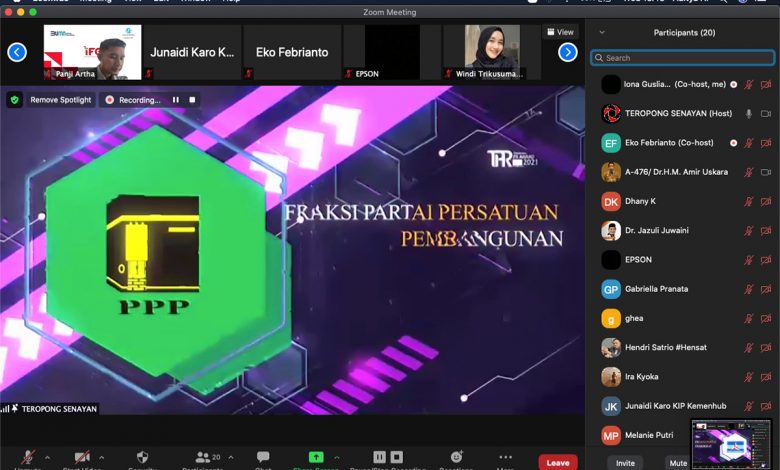This screenshot has height=470, width=780.
Task: Open the Chat panel
Action: tap(263, 457)
